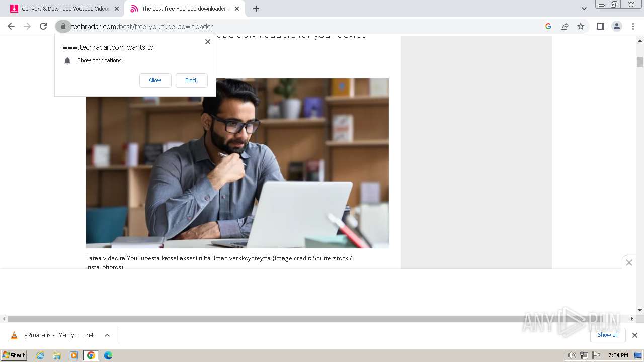Screen dimensions: 644x362
Task: Go back to the previous page
Action: 11,26
